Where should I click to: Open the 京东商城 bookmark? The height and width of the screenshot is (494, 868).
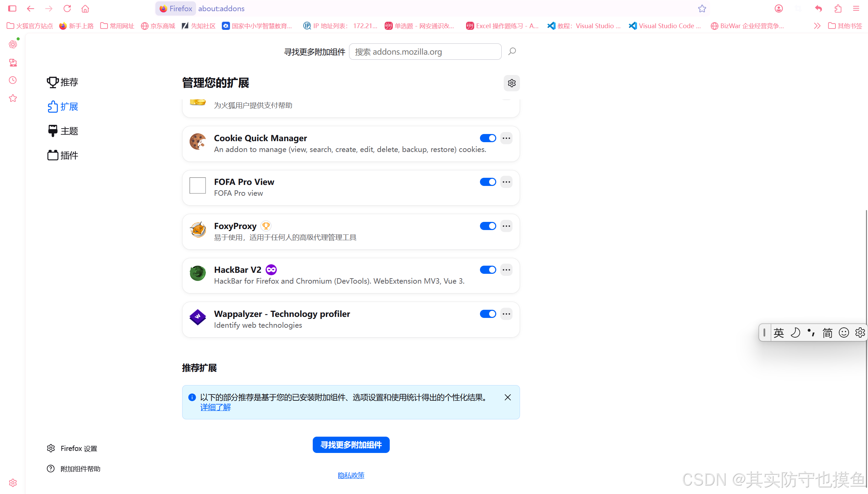(x=158, y=26)
